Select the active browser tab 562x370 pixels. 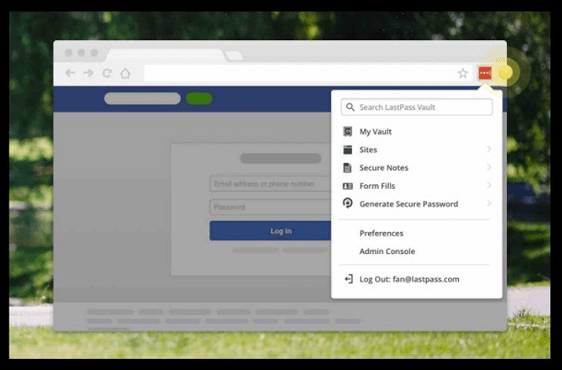[x=166, y=55]
